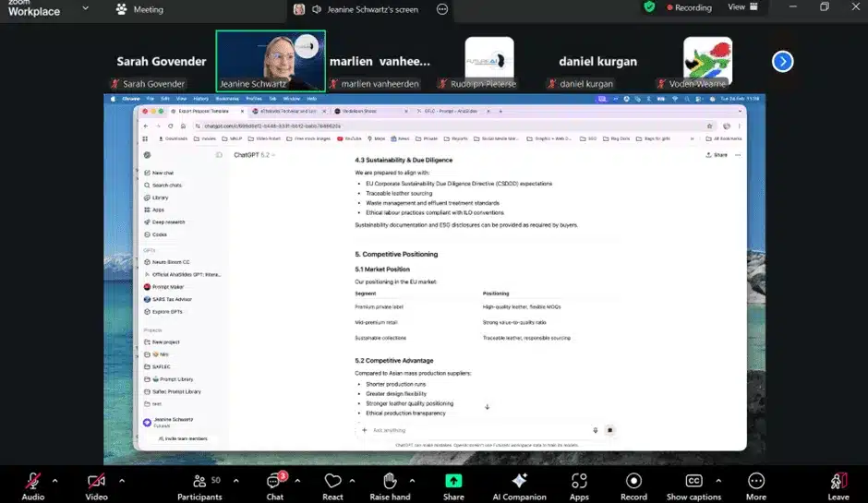The width and height of the screenshot is (868, 503).
Task: Click the green encryption shield icon
Action: pos(649,7)
